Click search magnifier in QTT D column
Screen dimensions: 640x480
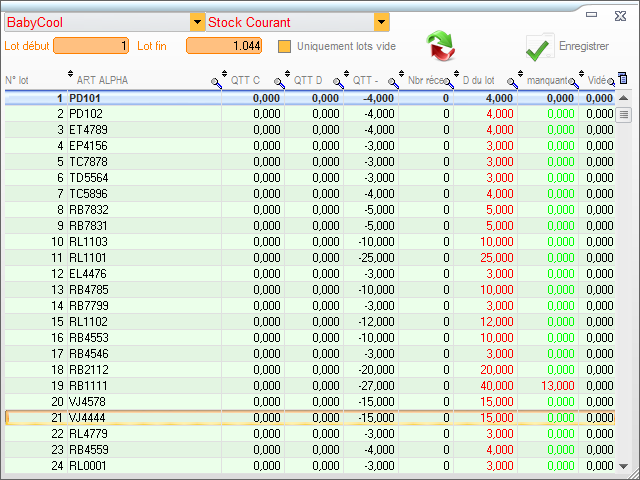click(x=338, y=83)
